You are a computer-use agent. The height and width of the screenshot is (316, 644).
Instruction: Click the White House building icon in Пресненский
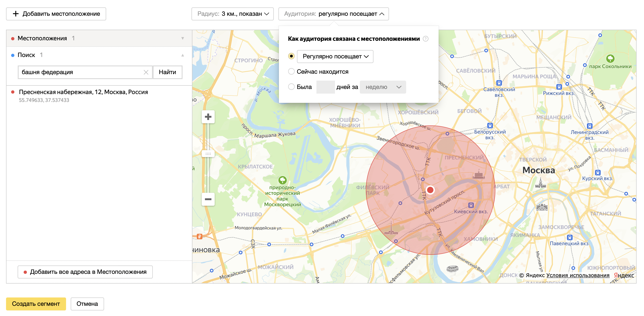coord(479,175)
